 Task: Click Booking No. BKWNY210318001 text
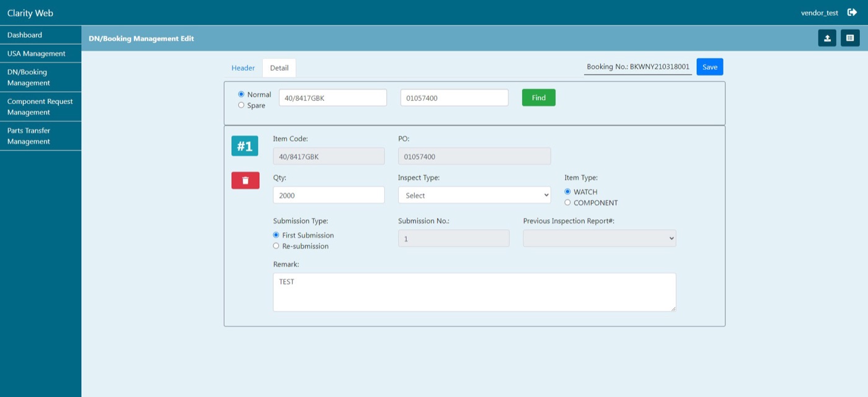point(638,66)
